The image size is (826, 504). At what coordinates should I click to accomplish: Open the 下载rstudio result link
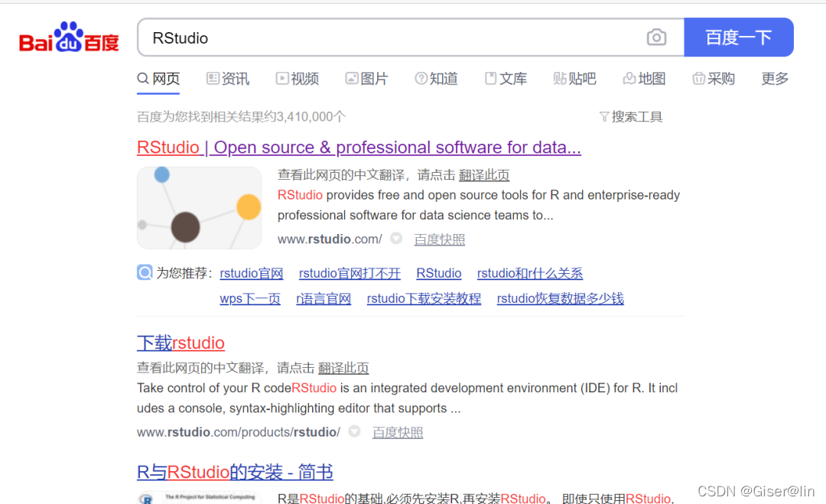coord(180,343)
